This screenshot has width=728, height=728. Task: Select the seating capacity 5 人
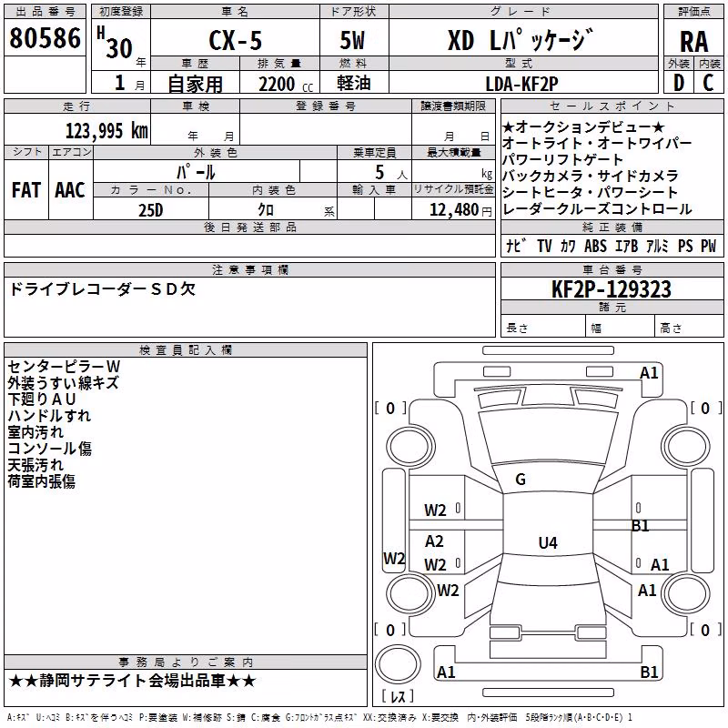point(390,173)
